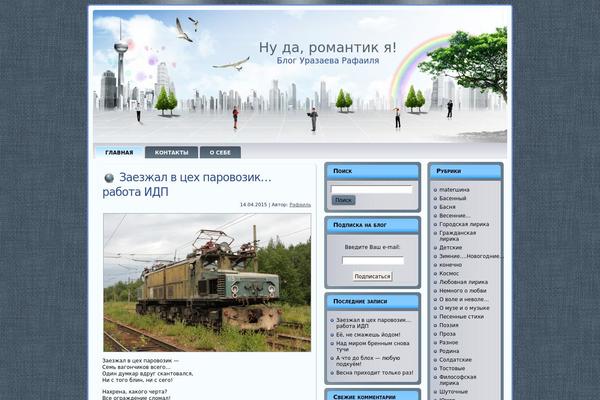Screen dimensions: 600x400
Task: Click subtitle 'Блог Уразаева Рафаиля'
Action: point(328,60)
